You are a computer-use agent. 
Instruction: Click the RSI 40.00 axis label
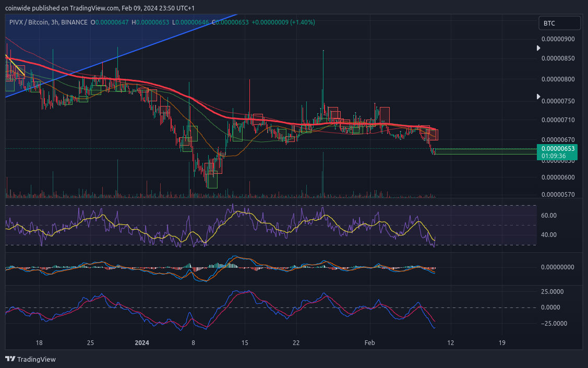(x=549, y=235)
